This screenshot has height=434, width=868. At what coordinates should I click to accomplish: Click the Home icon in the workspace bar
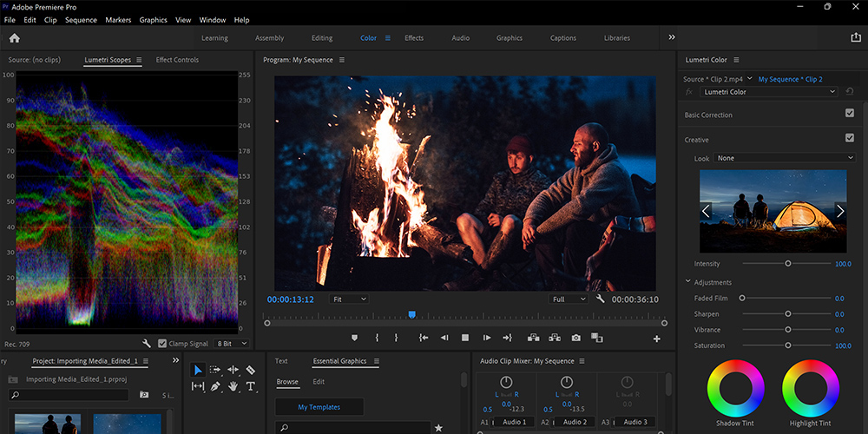[x=15, y=38]
